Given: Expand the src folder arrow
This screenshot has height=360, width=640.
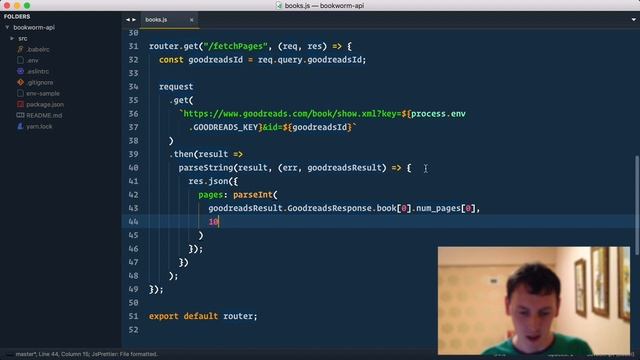Looking at the screenshot, I should coord(12,38).
